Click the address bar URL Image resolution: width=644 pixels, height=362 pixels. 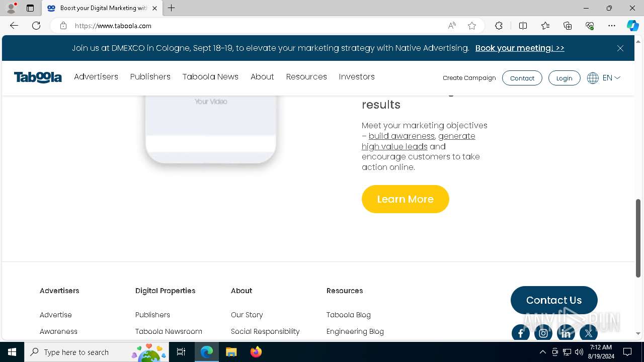(x=113, y=26)
